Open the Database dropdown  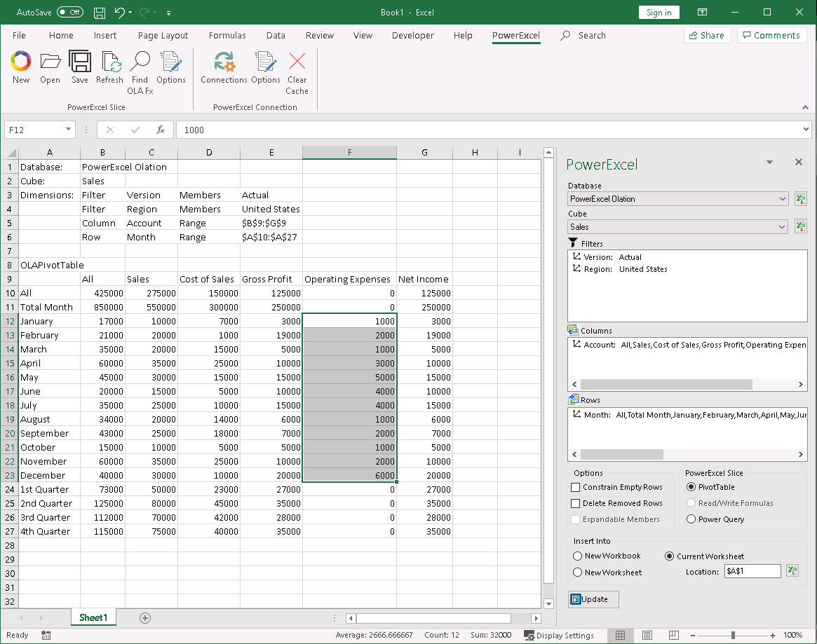pos(782,199)
